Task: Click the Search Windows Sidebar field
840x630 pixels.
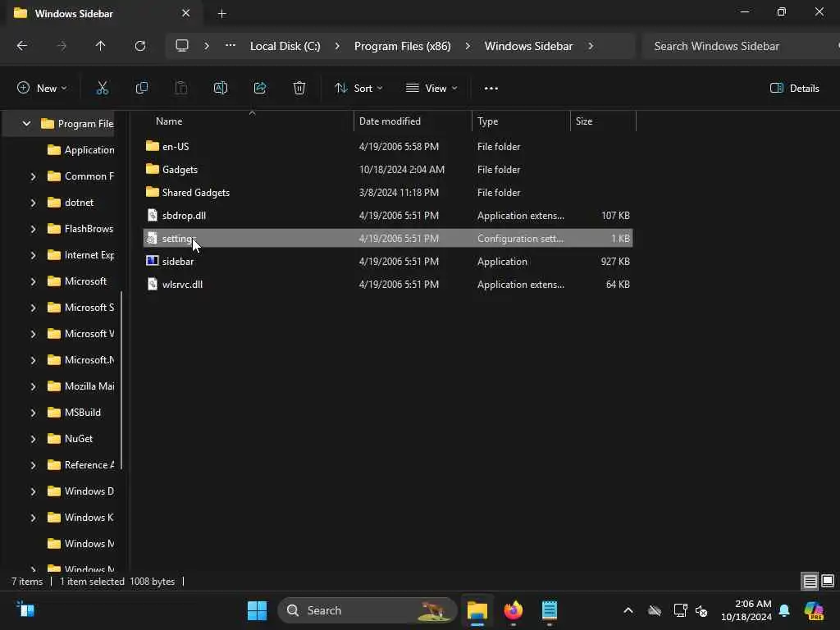Action: click(x=741, y=46)
